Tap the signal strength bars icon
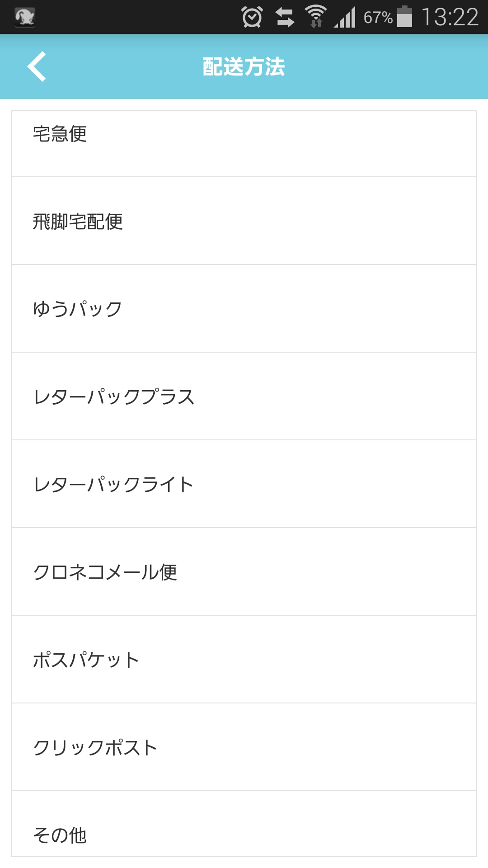This screenshot has height=868, width=488. 345,17
